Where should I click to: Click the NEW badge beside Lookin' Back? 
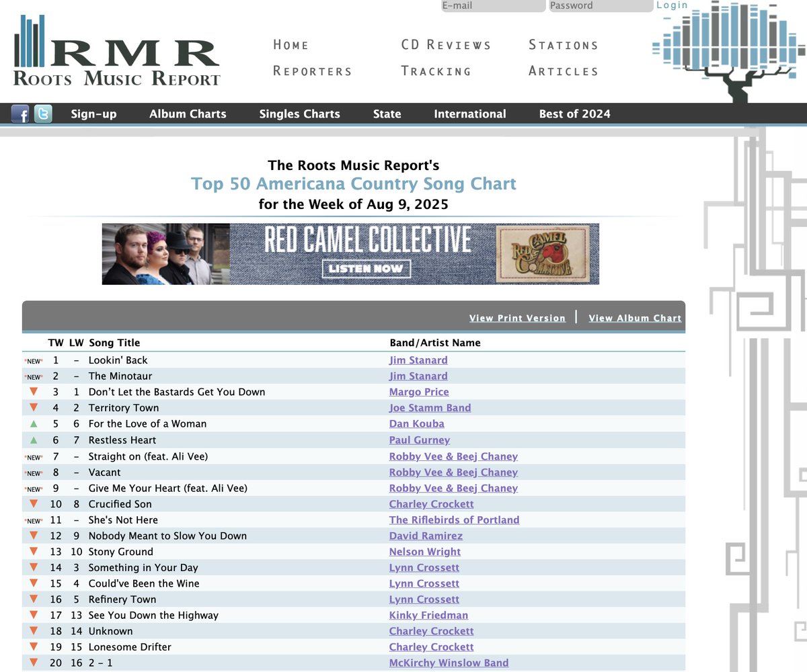34,361
